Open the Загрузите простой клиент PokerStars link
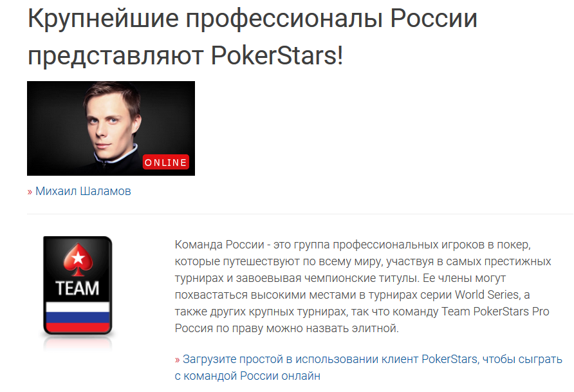The width and height of the screenshot is (574, 392). [368, 368]
